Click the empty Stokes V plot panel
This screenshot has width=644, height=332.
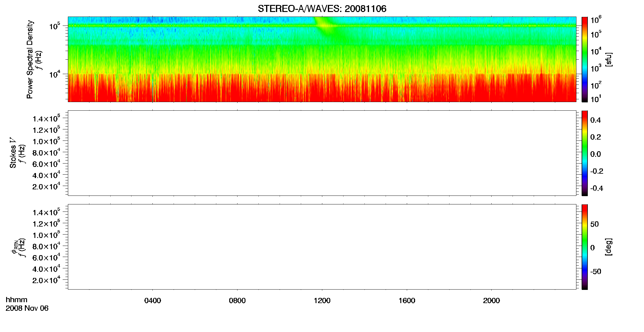tap(322, 153)
